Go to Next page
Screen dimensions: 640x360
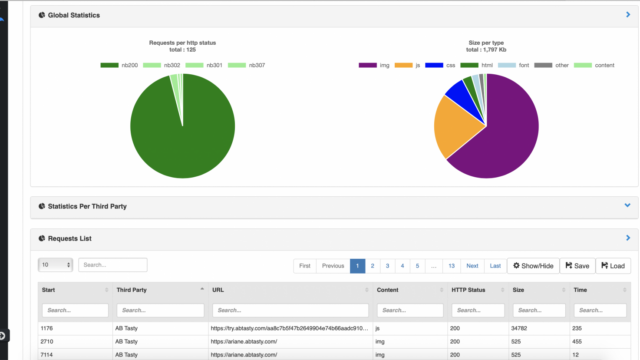pos(472,266)
